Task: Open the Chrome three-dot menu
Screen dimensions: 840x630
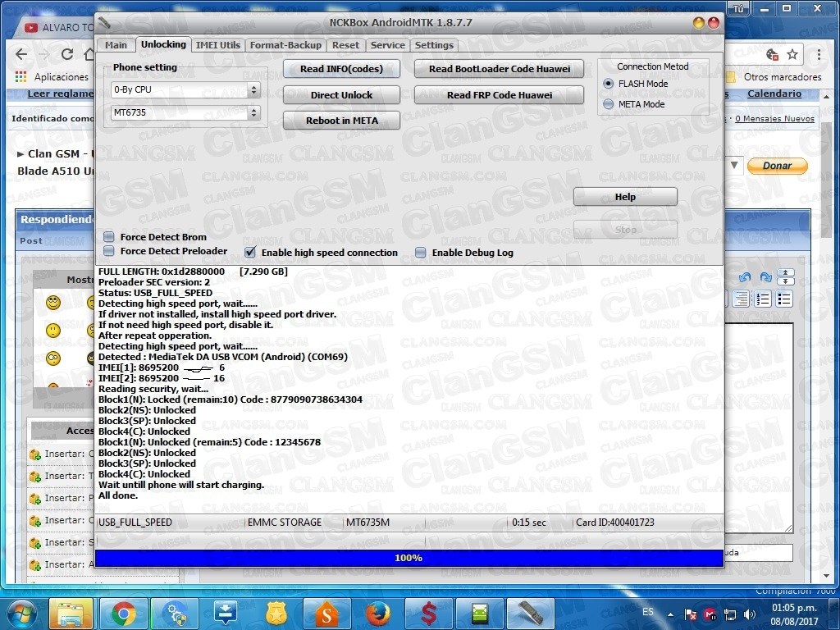Action: pos(819,54)
